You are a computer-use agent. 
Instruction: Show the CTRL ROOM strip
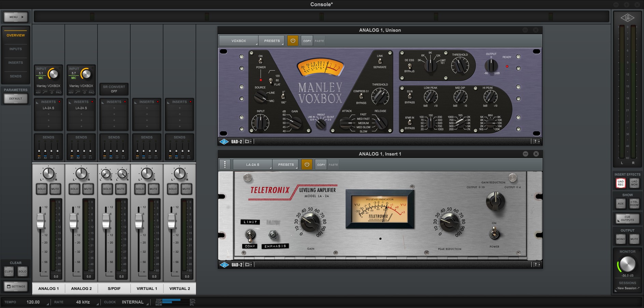coord(634,204)
